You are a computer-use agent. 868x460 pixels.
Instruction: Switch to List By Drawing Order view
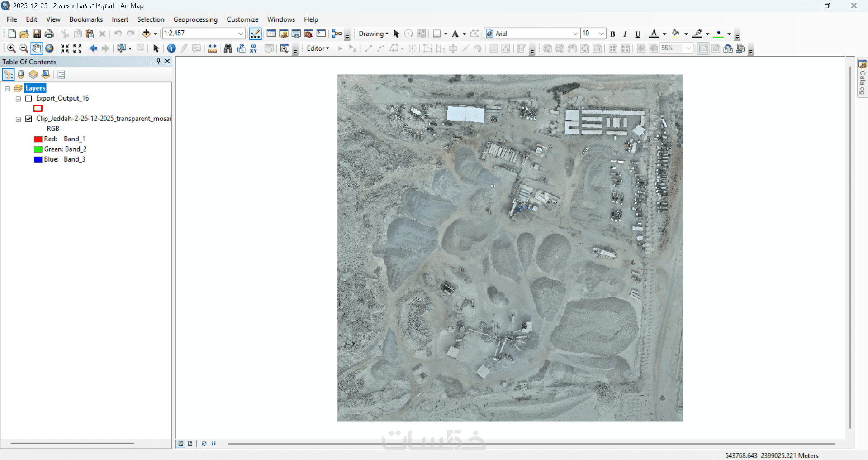pos(8,75)
